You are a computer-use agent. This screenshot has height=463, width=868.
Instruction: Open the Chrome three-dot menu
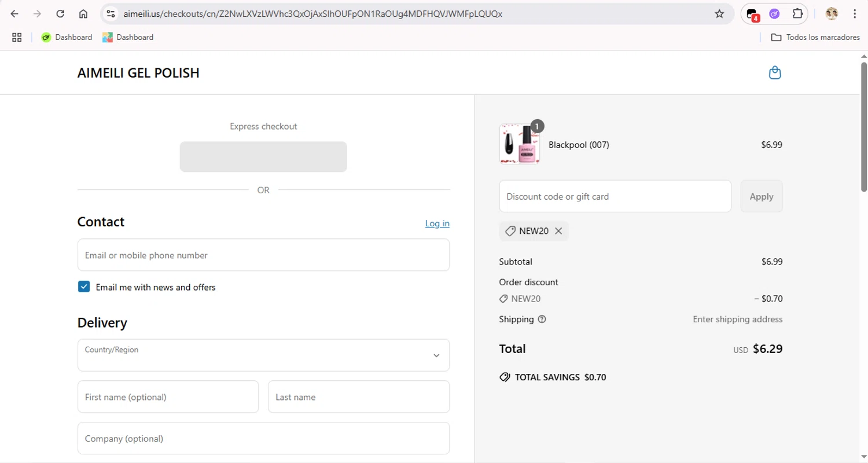(855, 14)
